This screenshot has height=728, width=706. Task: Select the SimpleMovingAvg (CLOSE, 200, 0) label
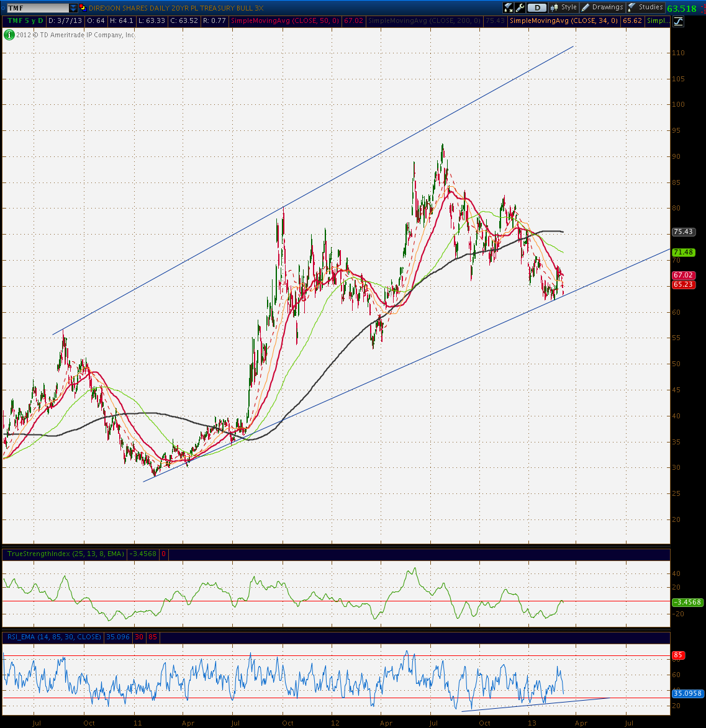point(425,21)
